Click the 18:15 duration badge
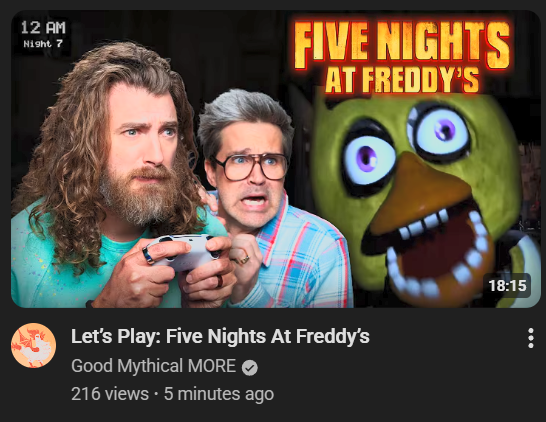The image size is (546, 422). point(507,286)
